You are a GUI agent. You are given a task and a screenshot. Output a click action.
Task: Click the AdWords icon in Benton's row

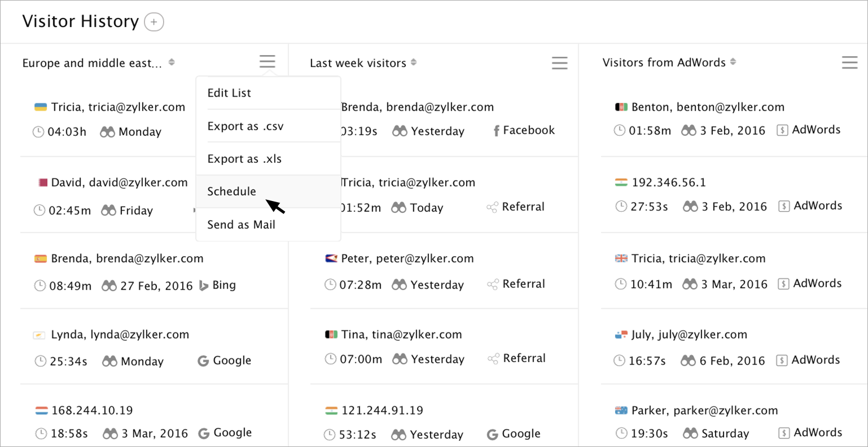point(782,130)
